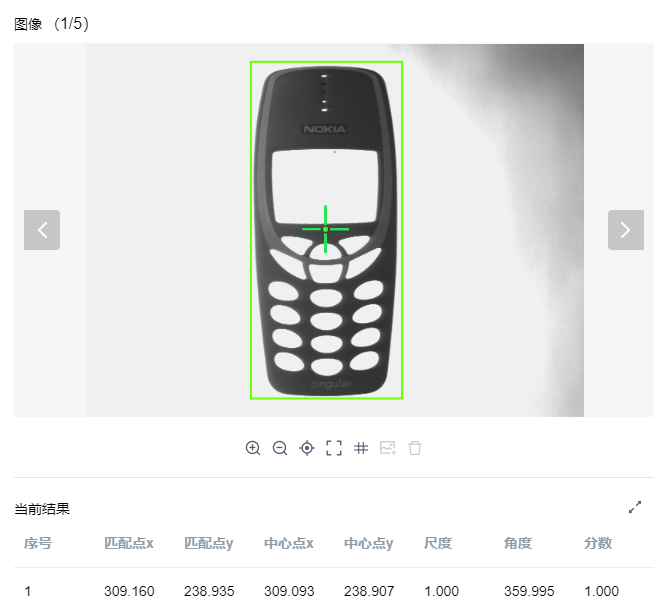Screen dimensions: 669x612
Task: Click the 角度 column header
Action: click(518, 543)
